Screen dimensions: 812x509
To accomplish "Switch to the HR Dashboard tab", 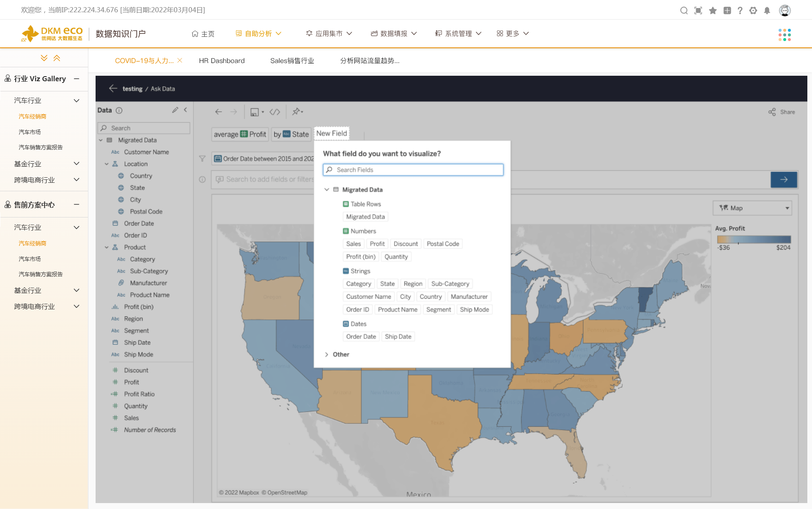I will click(222, 61).
